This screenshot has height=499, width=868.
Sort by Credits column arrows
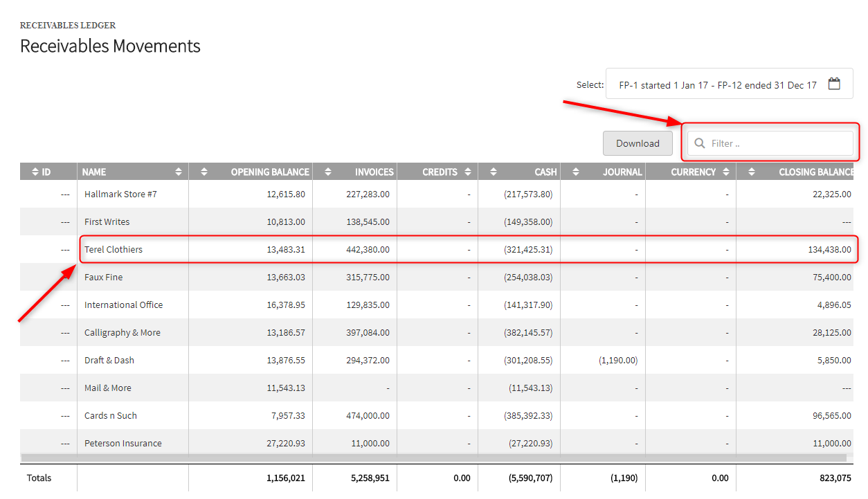click(468, 172)
